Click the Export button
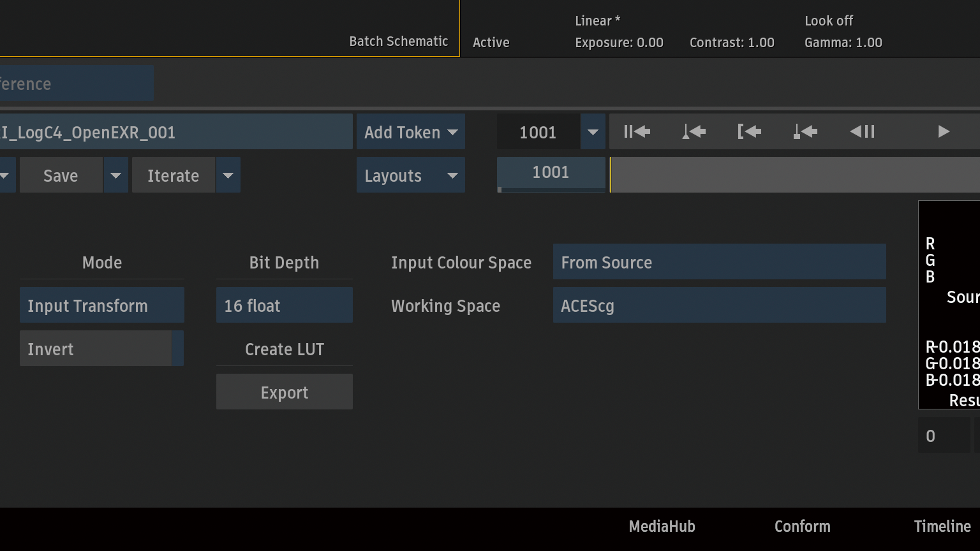 click(284, 392)
